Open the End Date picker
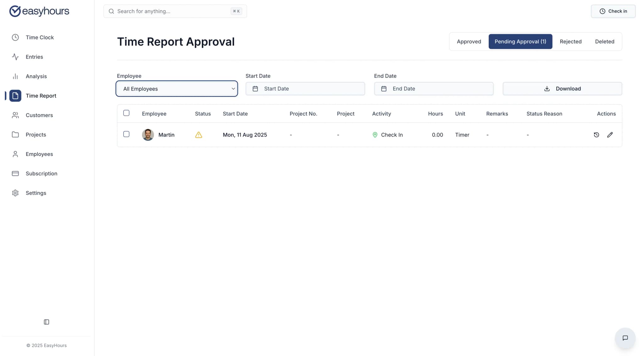The height and width of the screenshot is (356, 644). tap(433, 89)
